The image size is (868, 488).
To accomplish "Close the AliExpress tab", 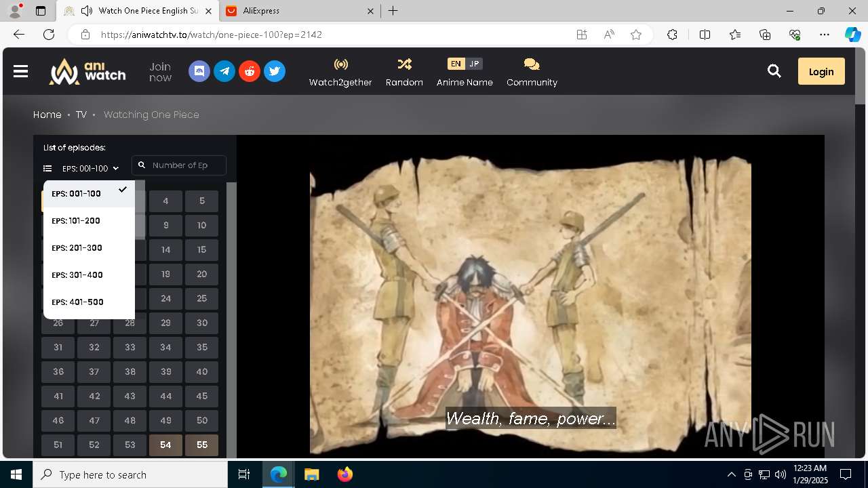I will (370, 11).
